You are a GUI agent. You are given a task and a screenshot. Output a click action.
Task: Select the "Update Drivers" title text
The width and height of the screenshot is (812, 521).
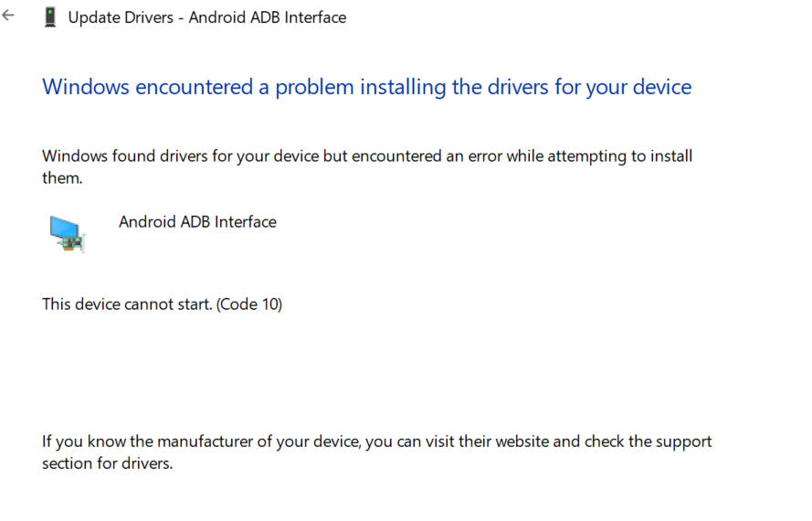pos(121,17)
